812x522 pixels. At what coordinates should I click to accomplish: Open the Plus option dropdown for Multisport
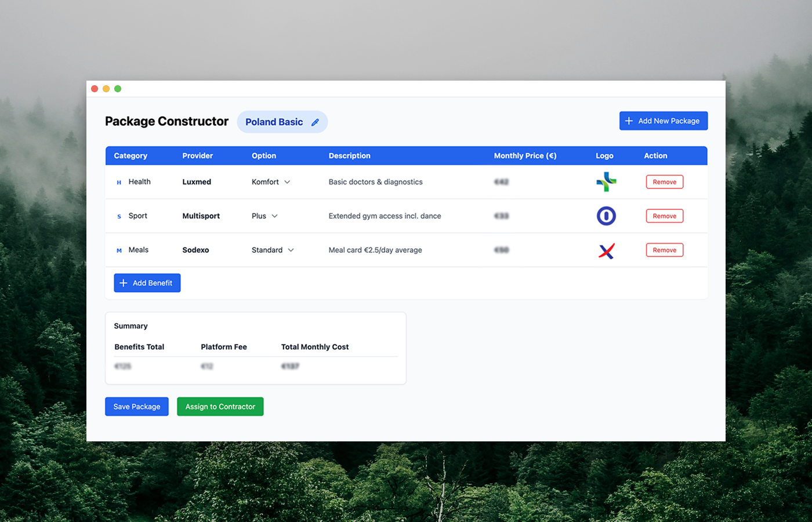[265, 216]
